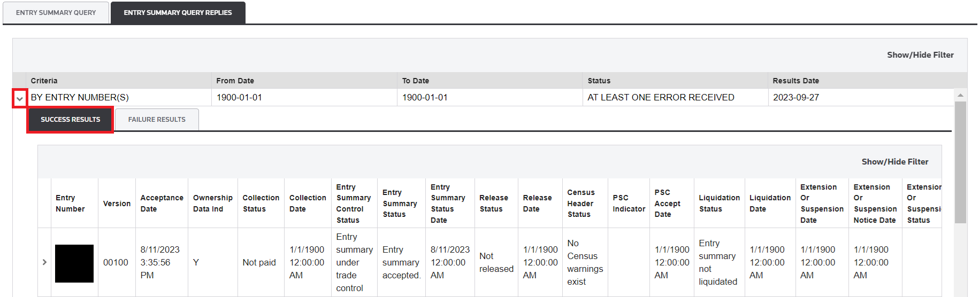Screen dimensions: 980x297
Task: Collapse the BY ENTRY NUMBER(S) row chevron
Action: coord(20,99)
